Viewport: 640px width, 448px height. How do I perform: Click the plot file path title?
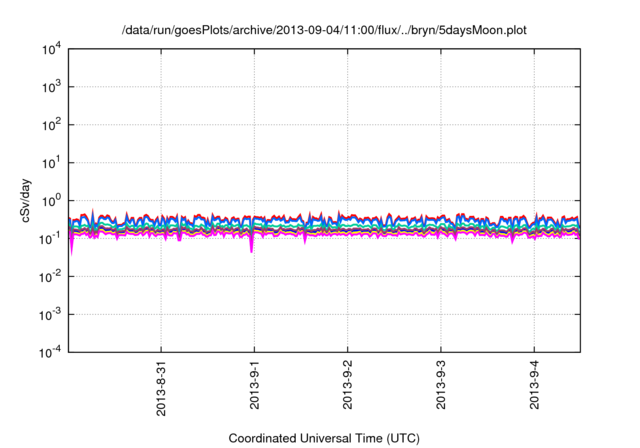point(324,30)
